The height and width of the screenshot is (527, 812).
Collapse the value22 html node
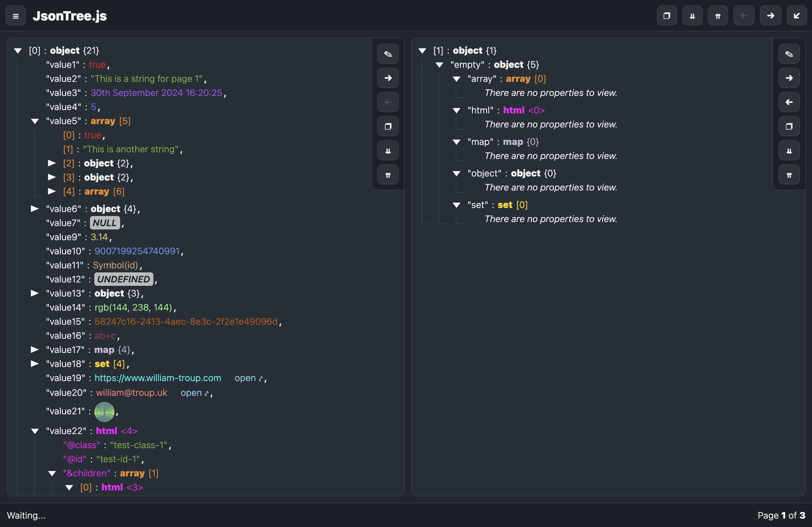coord(35,431)
